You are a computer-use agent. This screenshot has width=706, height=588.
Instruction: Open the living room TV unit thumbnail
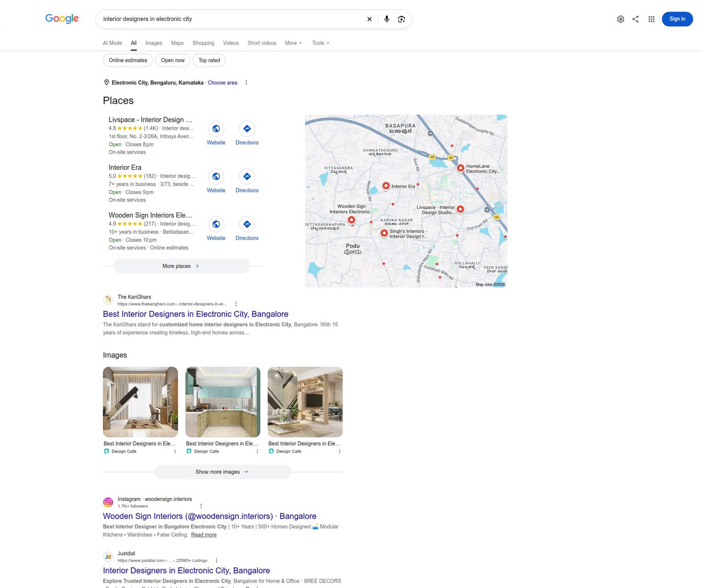[x=305, y=402]
